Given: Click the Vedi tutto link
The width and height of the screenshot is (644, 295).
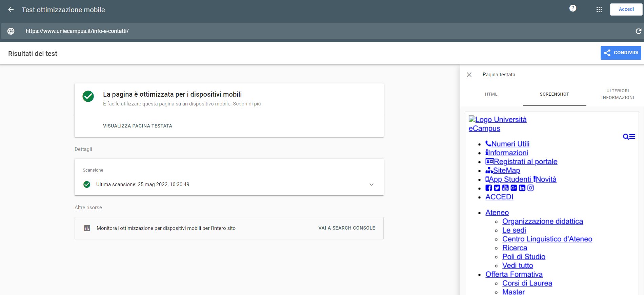Looking at the screenshot, I should pyautogui.click(x=518, y=265).
